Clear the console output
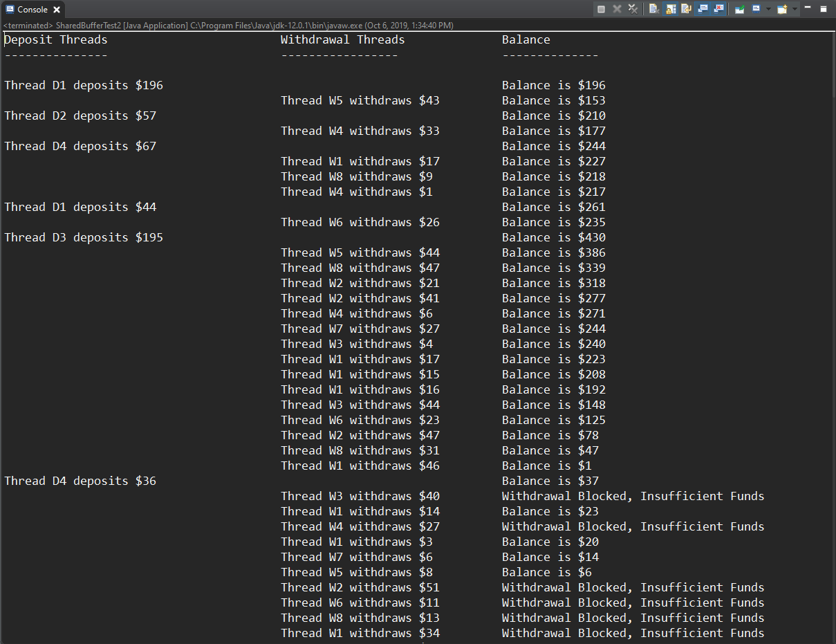This screenshot has width=836, height=644. click(654, 9)
